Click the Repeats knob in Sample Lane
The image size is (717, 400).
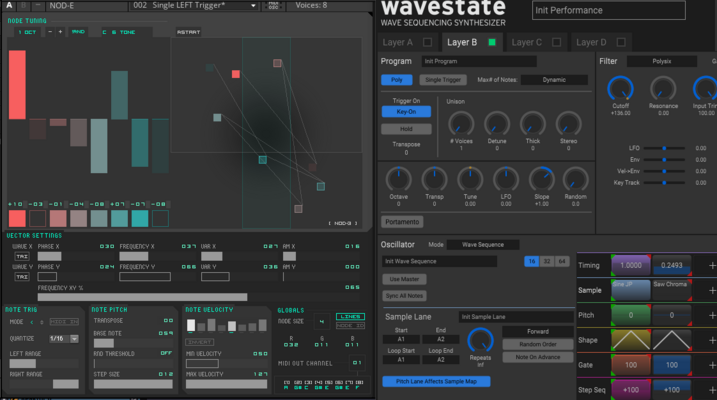pyautogui.click(x=480, y=341)
